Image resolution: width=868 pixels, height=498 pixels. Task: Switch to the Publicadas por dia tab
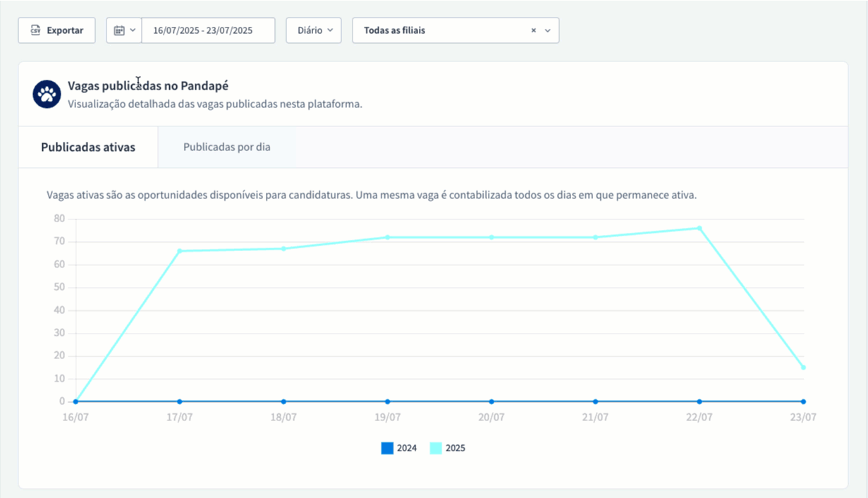click(227, 147)
